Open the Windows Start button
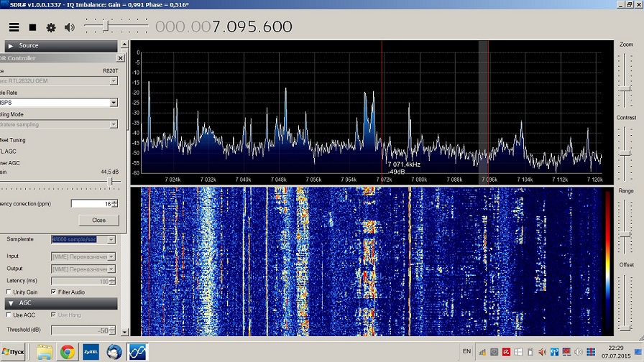 coord(14,352)
